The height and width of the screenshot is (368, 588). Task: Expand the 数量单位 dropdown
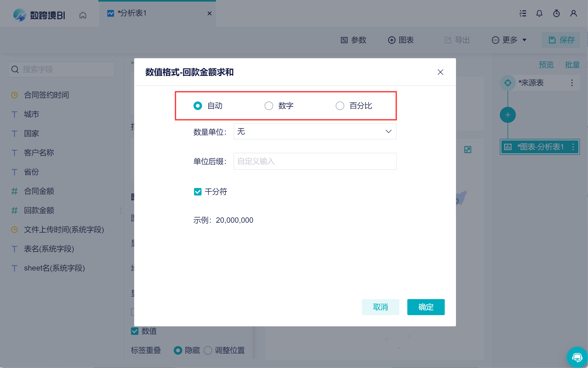pos(315,131)
